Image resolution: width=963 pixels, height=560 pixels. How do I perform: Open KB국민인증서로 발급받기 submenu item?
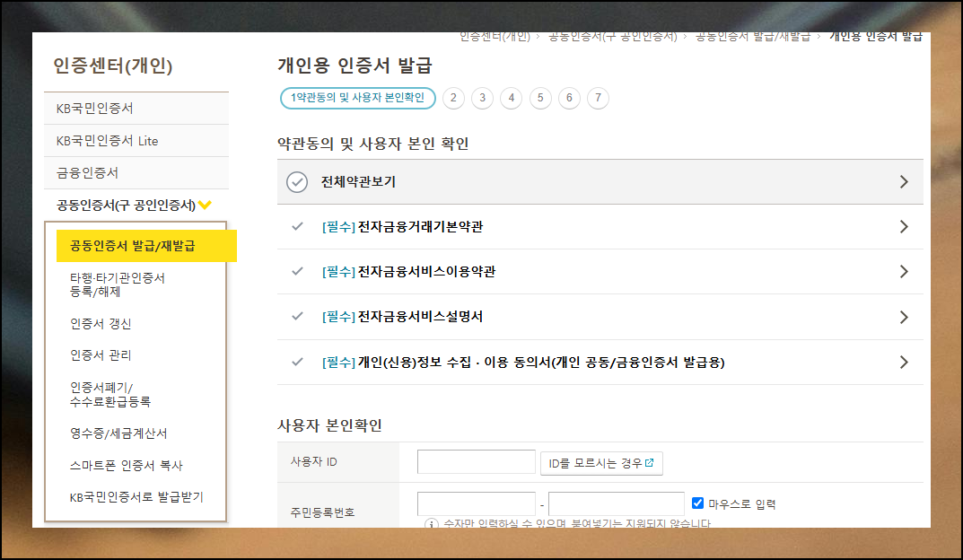tap(136, 497)
